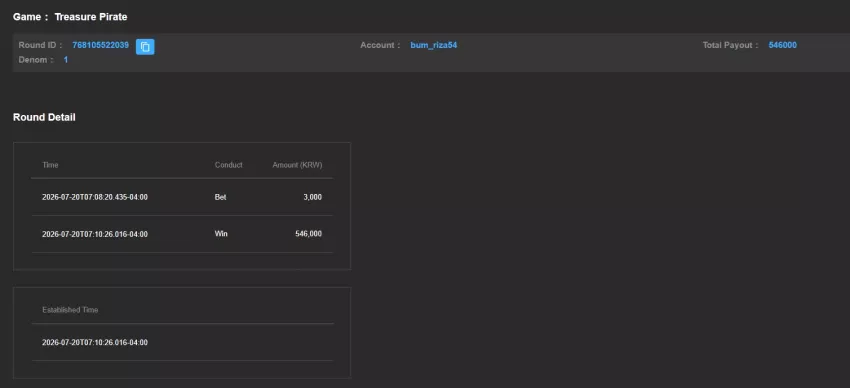Copy the Round ID with clipboard icon

coord(145,47)
